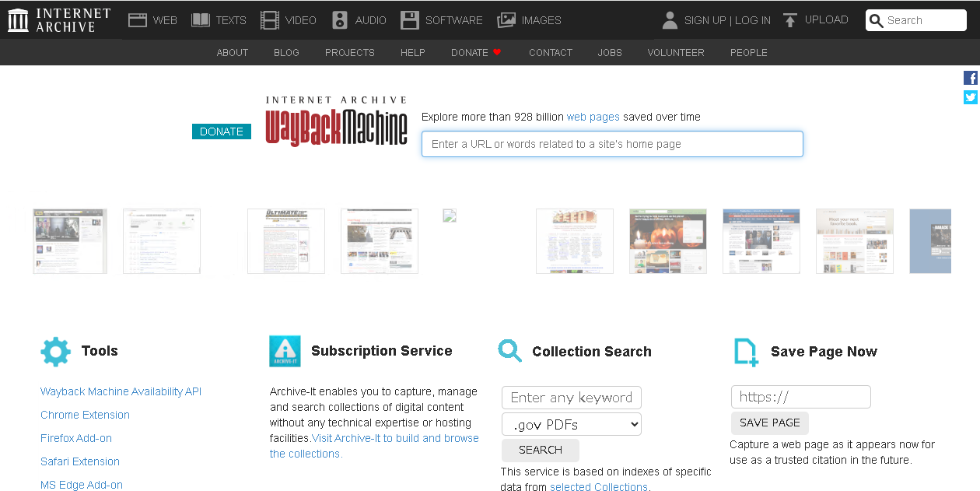
Task: Click the Software floppy-disk icon
Action: click(x=410, y=20)
